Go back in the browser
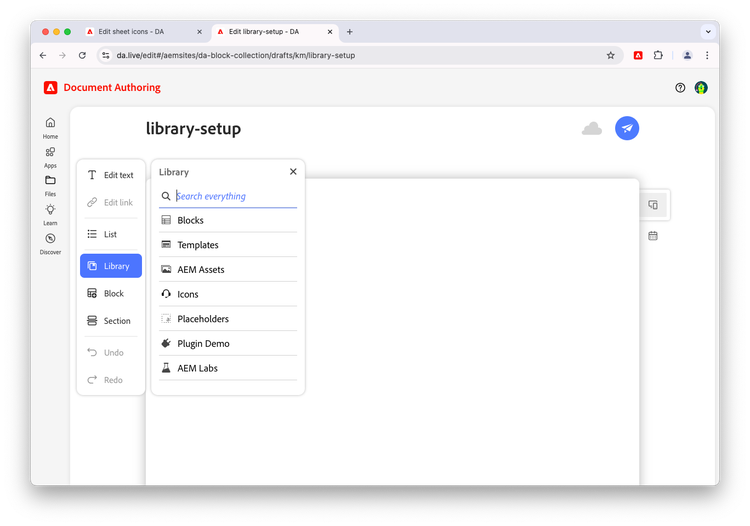Screen dimensions: 750x526 43,55
